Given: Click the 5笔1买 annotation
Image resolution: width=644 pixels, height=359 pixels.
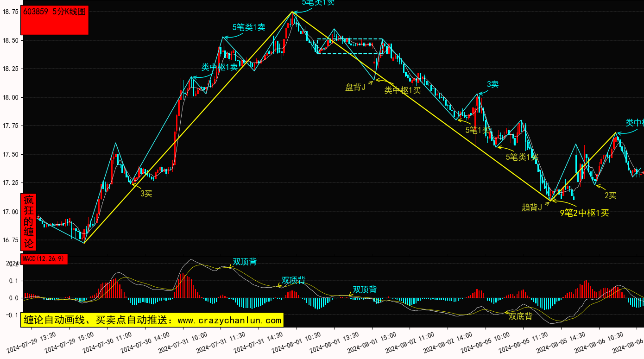Looking at the screenshot, I should pos(478,130).
